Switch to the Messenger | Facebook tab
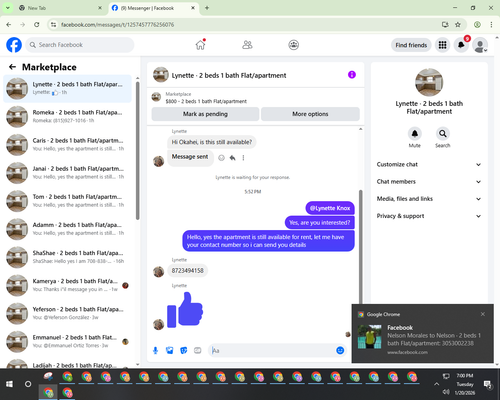500x400 pixels. point(153,8)
